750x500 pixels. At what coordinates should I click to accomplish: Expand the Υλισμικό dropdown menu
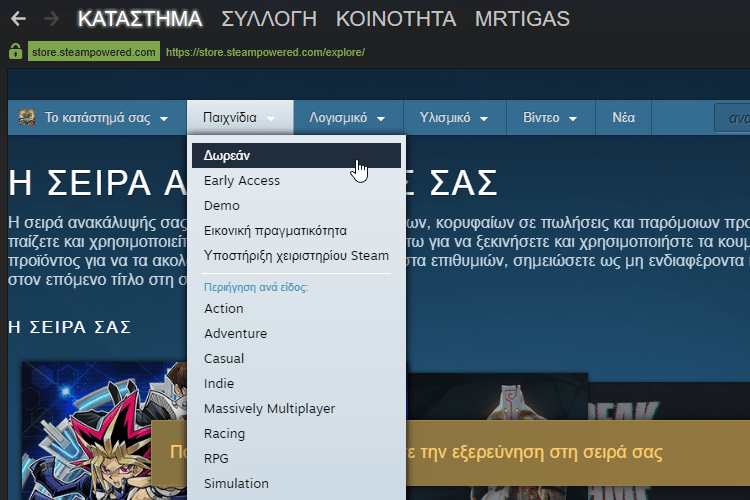(x=454, y=118)
